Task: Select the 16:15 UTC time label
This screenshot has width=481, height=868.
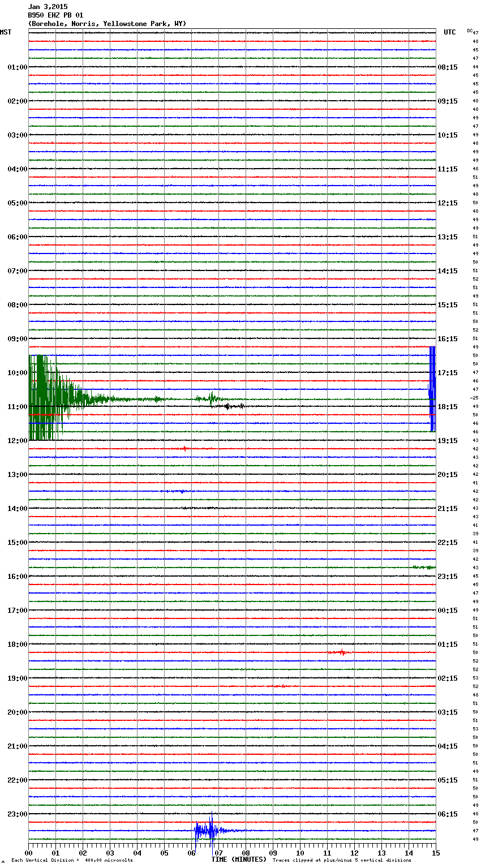Action: pos(448,339)
